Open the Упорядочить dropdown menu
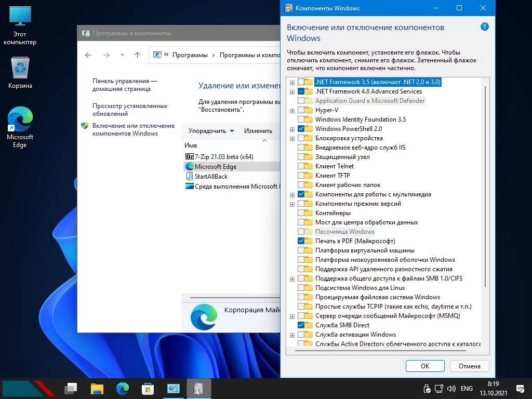This screenshot has height=399, width=532. point(211,131)
